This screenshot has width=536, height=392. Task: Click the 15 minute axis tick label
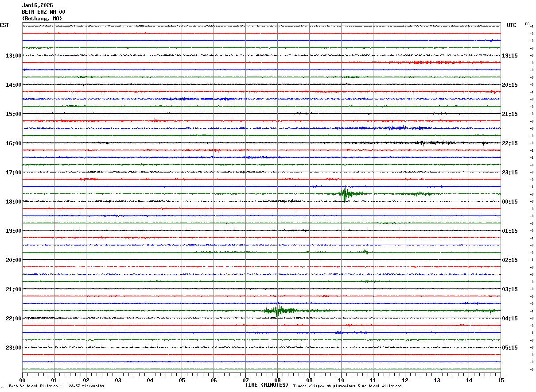[501, 380]
